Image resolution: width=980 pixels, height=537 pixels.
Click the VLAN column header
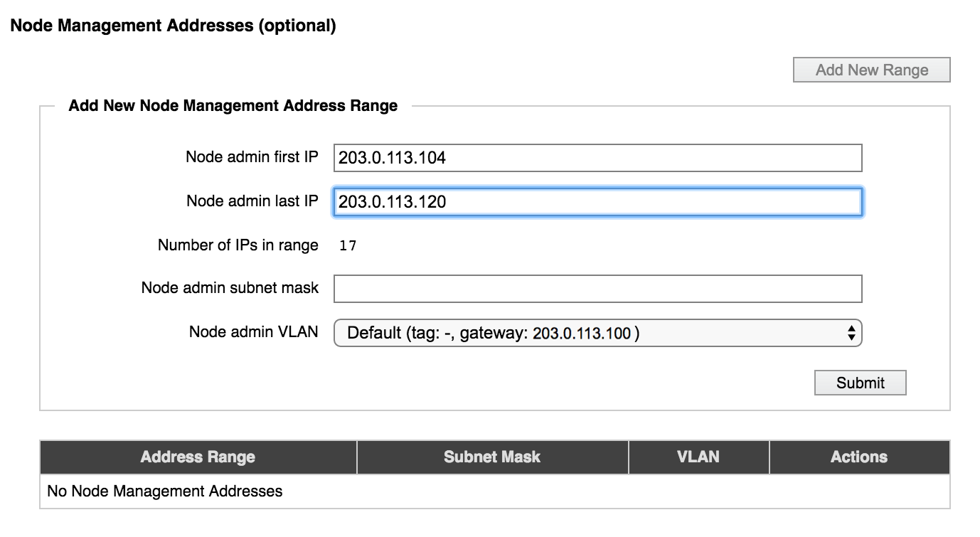(x=698, y=457)
